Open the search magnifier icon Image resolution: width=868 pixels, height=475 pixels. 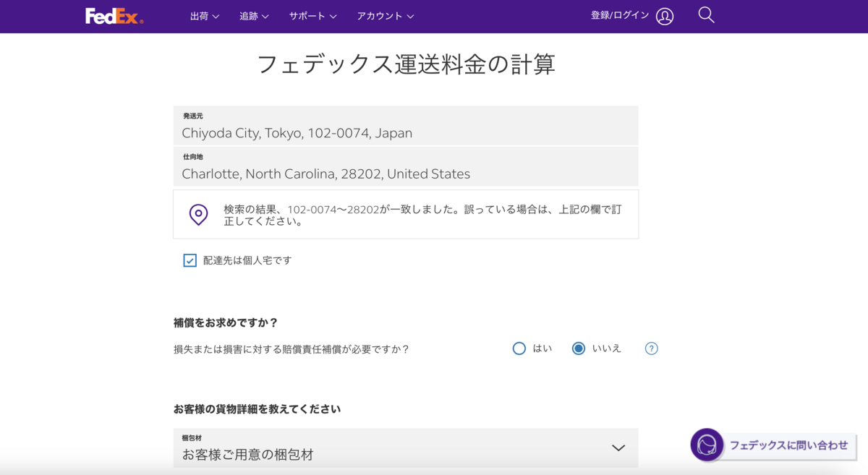click(x=707, y=15)
